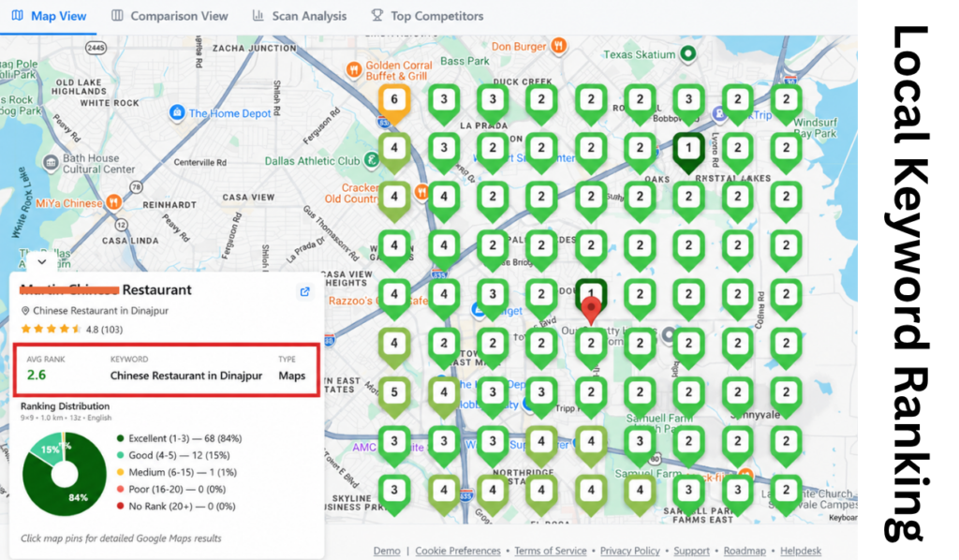Image resolution: width=959 pixels, height=560 pixels.
Task: Click the Poor (16-20) legend entry
Action: coord(171,489)
